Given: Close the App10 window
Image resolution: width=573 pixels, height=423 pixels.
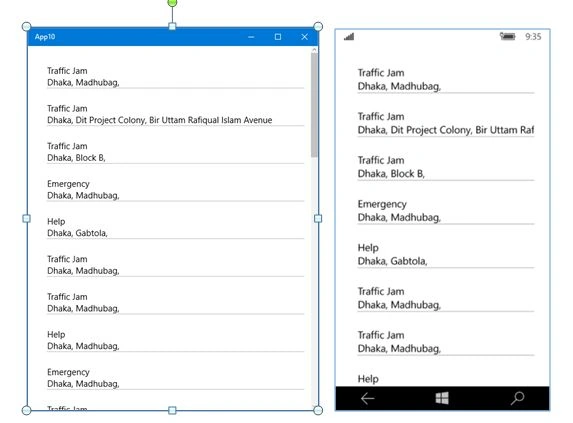Looking at the screenshot, I should coord(304,37).
